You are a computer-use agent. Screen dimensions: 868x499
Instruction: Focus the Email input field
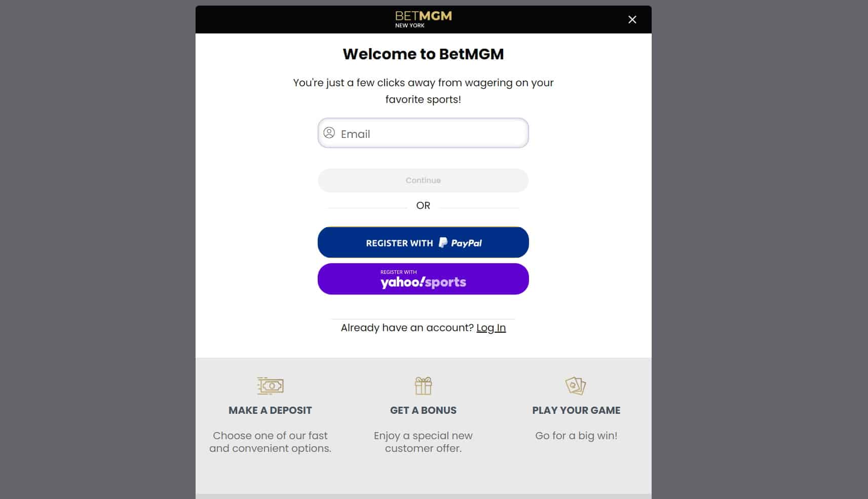tap(423, 133)
